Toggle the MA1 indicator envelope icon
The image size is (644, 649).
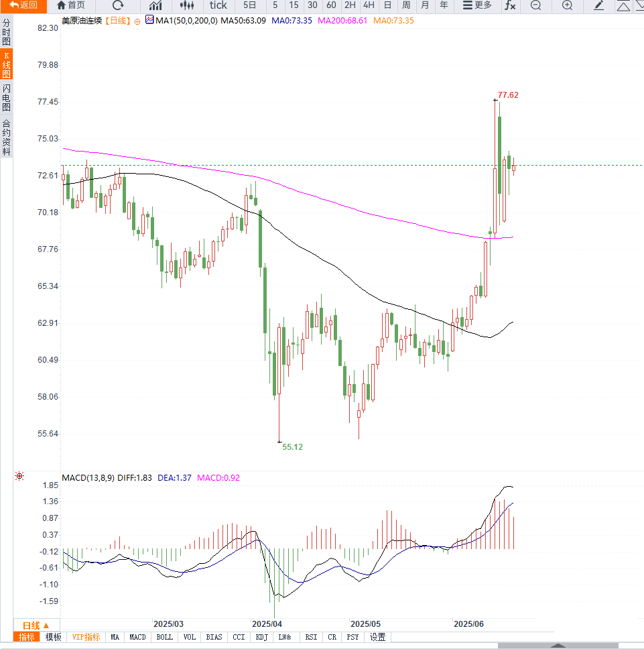click(149, 20)
